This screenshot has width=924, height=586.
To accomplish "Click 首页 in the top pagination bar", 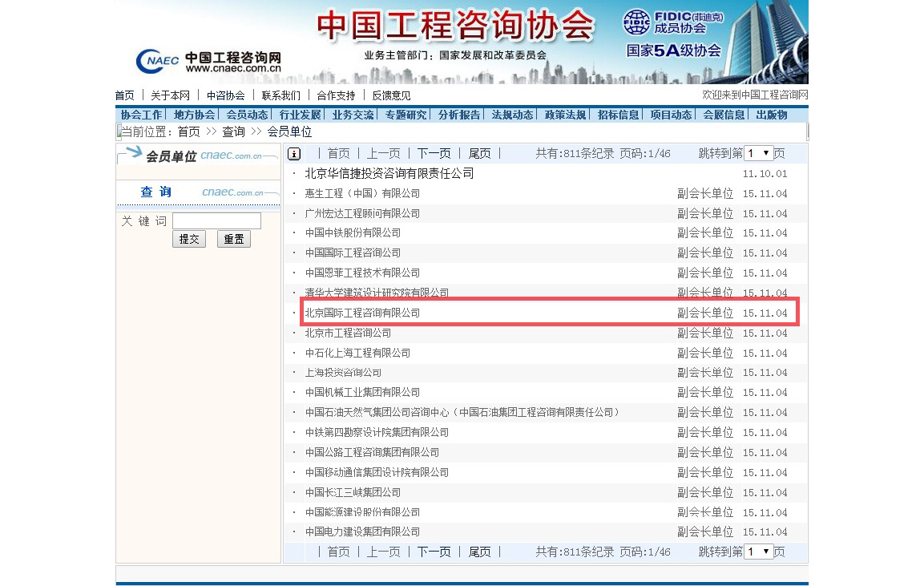I will 339,154.
